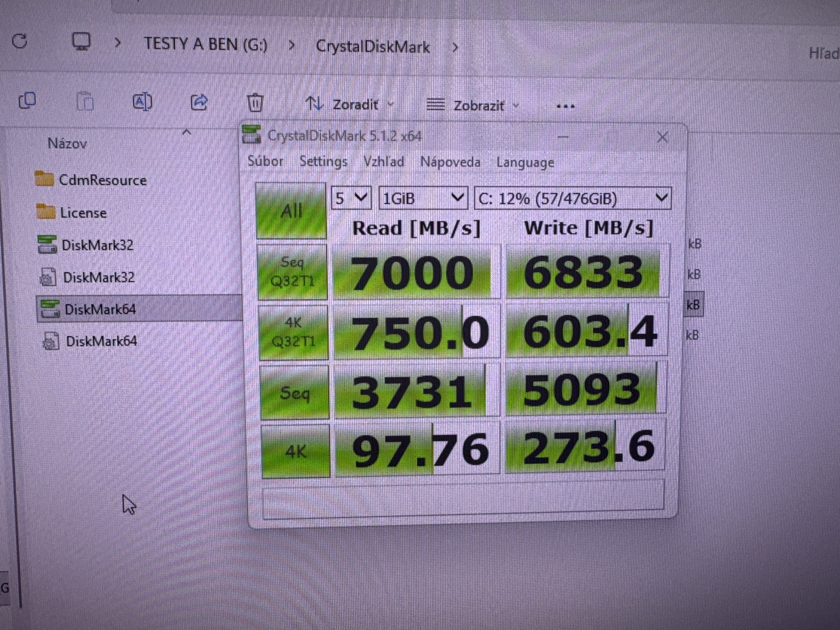Click the delete trash icon in Explorer toolbar
This screenshot has height=630, width=840.
coord(255,102)
